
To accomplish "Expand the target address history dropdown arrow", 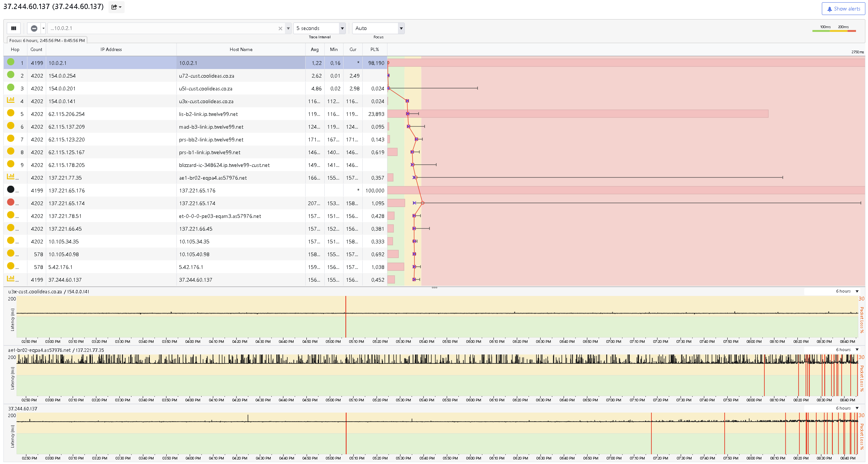I will (288, 29).
